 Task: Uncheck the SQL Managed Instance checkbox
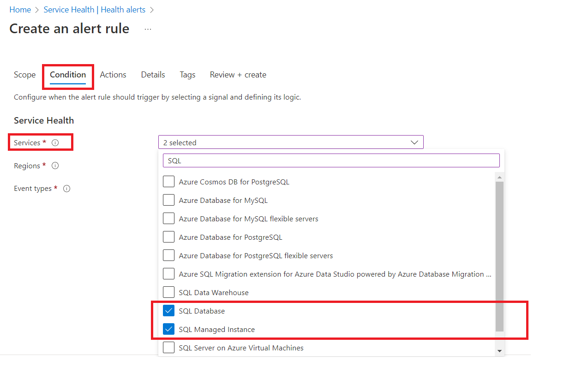point(168,329)
